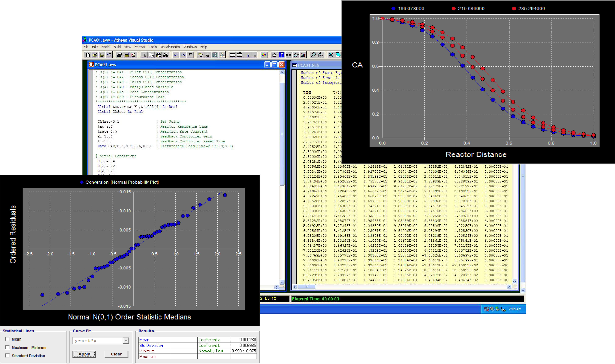The height and width of the screenshot is (364, 615).
Task: Click the blue 196.078000 legend marker
Action: pyautogui.click(x=393, y=9)
